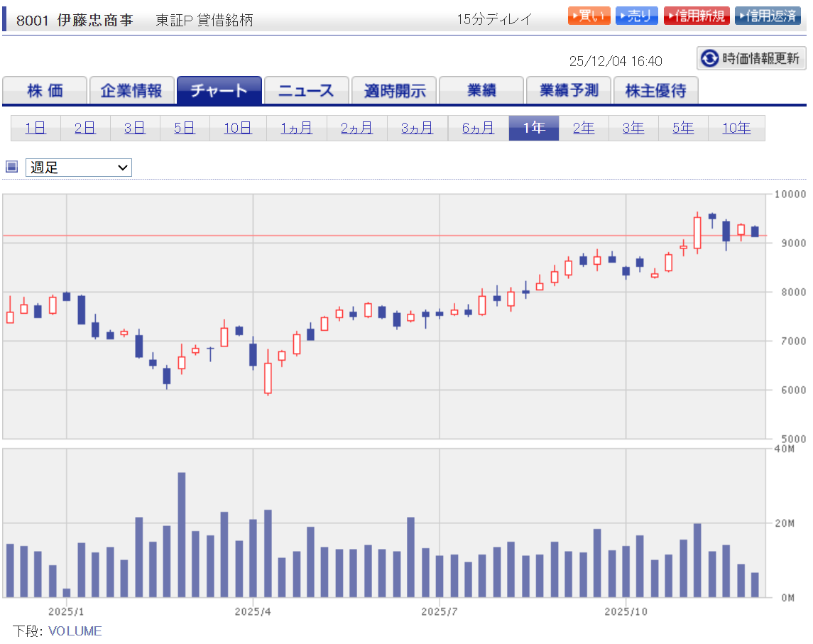This screenshot has width=813, height=644.
Task: Select the 10年 chart period
Action: pyautogui.click(x=736, y=128)
